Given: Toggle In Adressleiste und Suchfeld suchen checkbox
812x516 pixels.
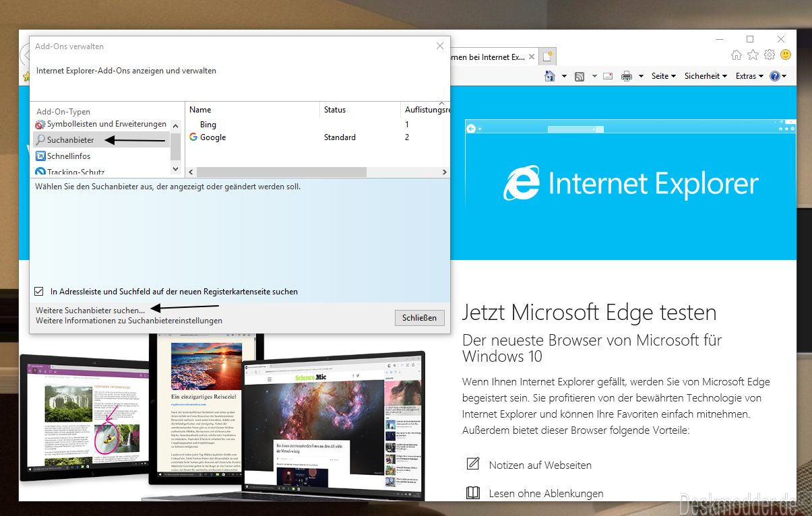Looking at the screenshot, I should 40,292.
